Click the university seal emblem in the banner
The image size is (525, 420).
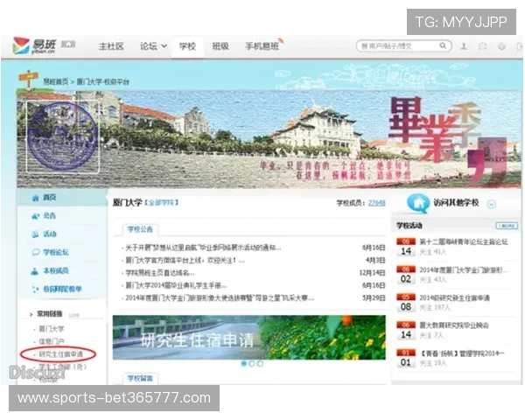(62, 136)
